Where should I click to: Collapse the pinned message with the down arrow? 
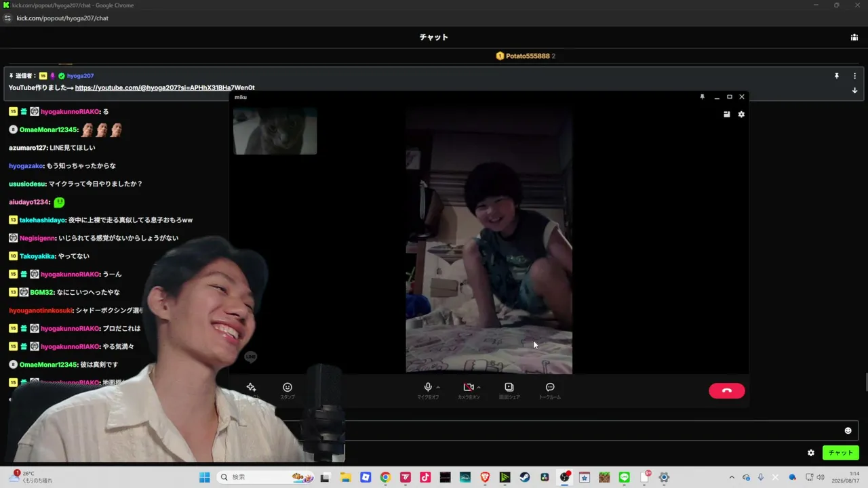coord(854,90)
